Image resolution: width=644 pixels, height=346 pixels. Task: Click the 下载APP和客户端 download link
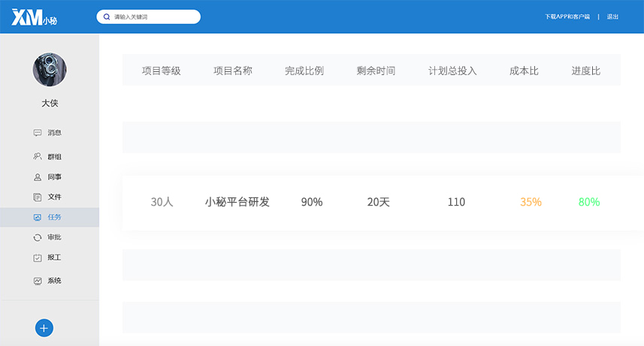pos(567,17)
